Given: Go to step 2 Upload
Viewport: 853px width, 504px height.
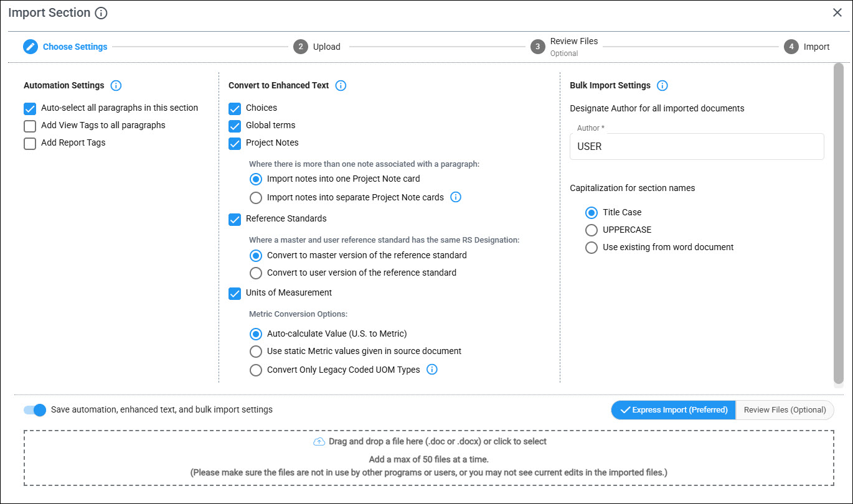Looking at the screenshot, I should [x=317, y=47].
